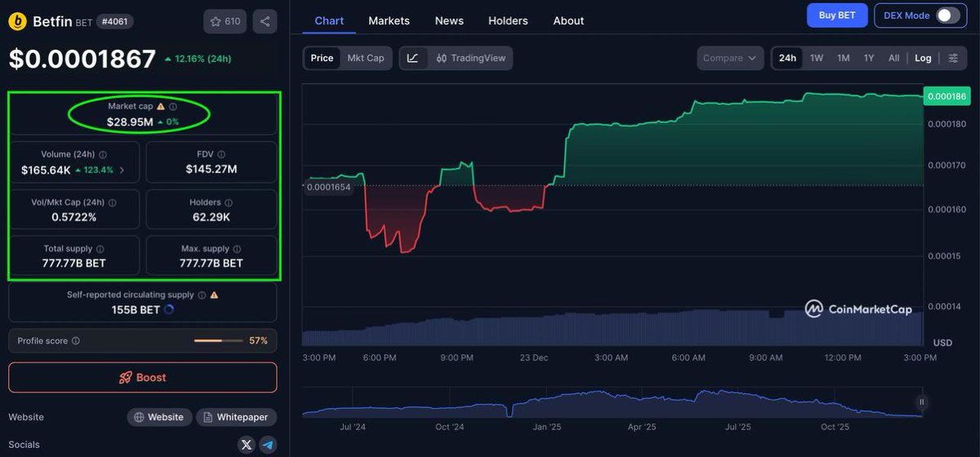Click current price tag 0.000186
This screenshot has height=457, width=980.
(x=947, y=96)
